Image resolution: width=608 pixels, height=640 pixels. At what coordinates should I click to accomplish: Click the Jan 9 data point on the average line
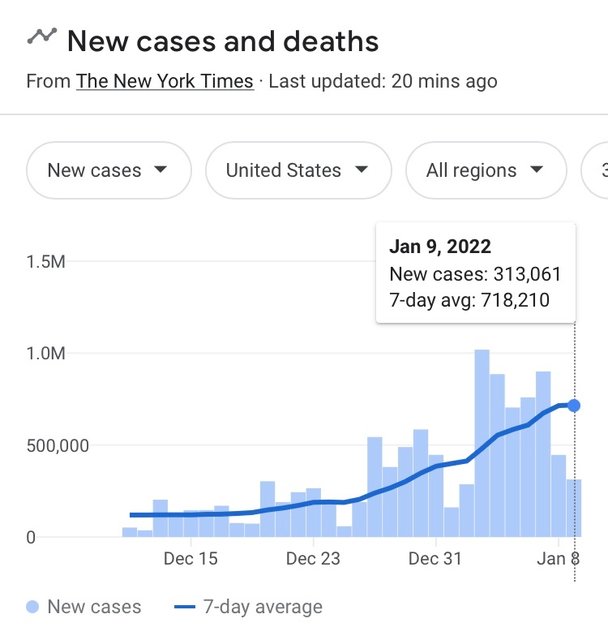[574, 405]
